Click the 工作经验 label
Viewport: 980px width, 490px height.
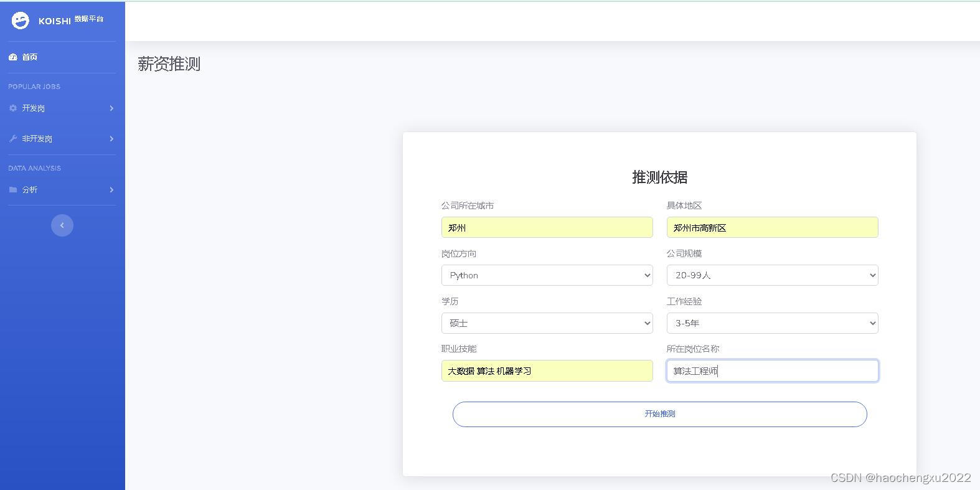[x=684, y=301]
